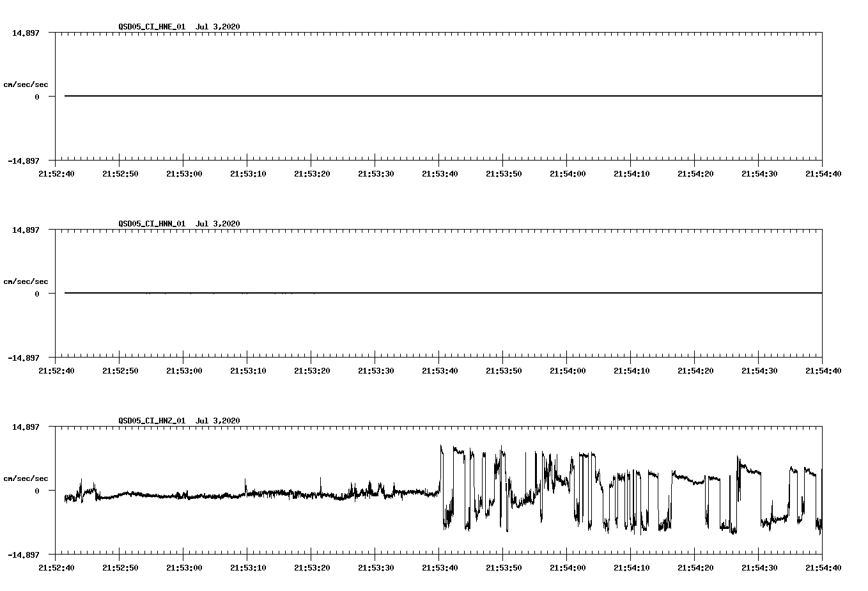Click the 14.897 upper limit on HNE plot
This screenshot has width=868, height=591.
pyautogui.click(x=26, y=33)
